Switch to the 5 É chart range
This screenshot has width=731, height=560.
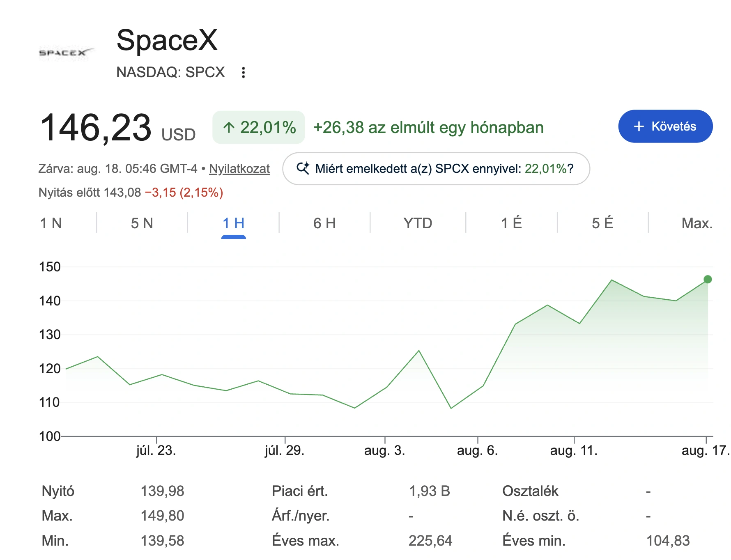pos(602,223)
